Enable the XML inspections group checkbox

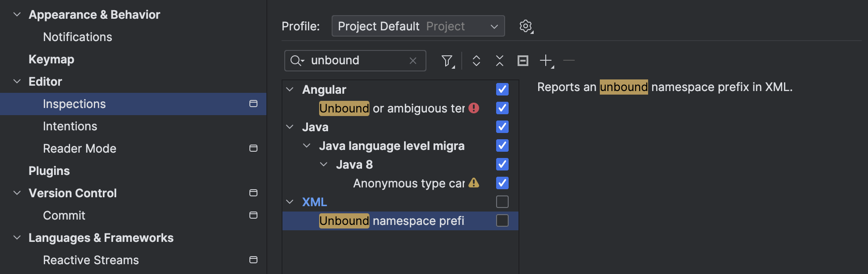click(502, 202)
